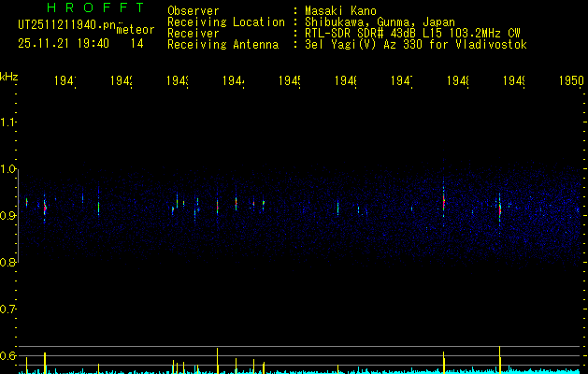588x374 pixels.
Task: Click the Receiving Location field label
Action: [x=226, y=22]
